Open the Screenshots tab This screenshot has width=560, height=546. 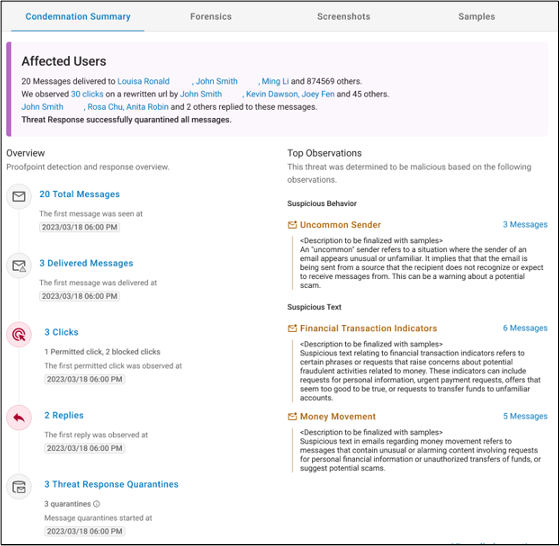[344, 16]
